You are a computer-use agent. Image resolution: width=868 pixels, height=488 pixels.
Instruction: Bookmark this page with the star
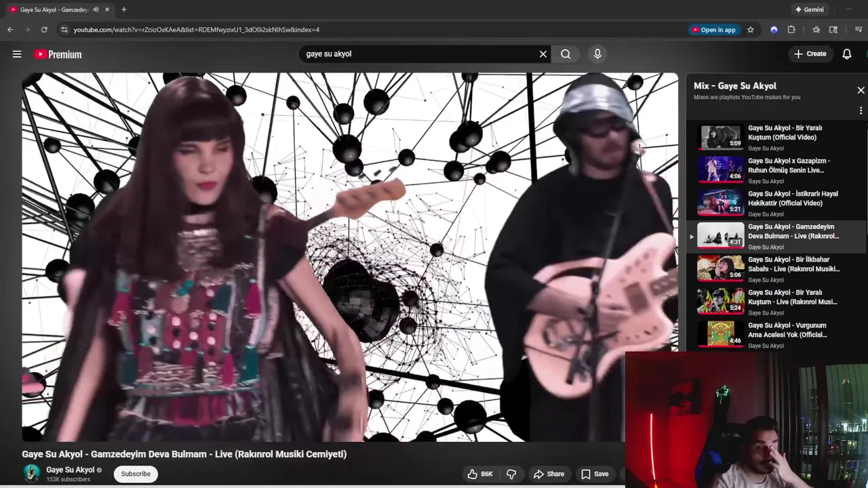tap(751, 30)
